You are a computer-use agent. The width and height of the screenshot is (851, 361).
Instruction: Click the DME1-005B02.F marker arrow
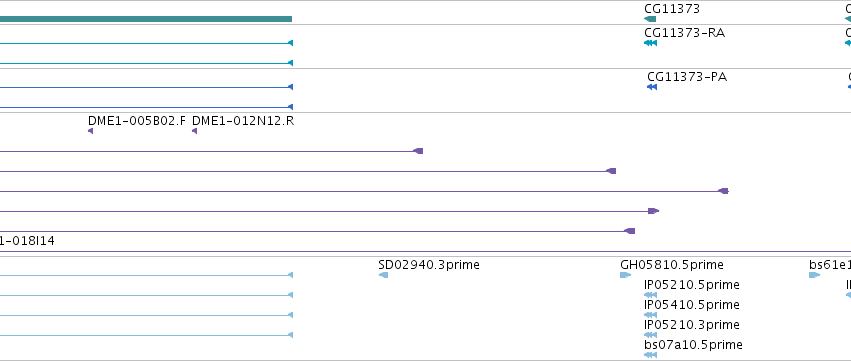point(90,131)
